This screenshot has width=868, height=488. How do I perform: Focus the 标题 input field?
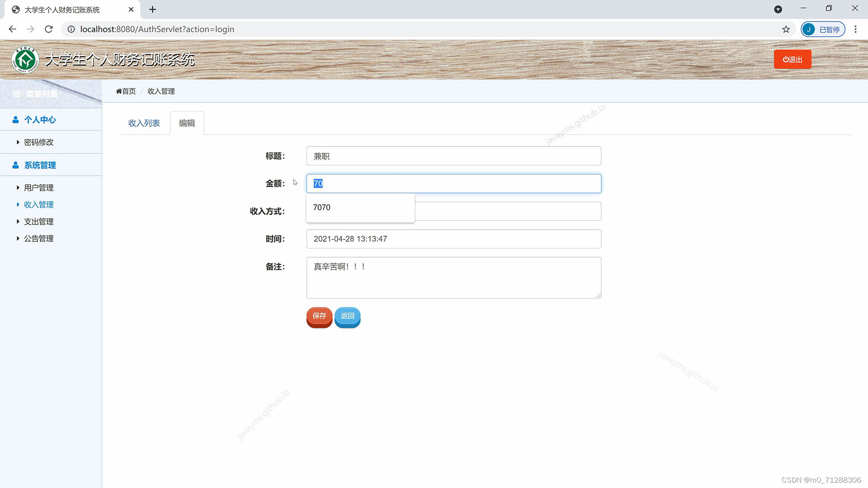[453, 156]
